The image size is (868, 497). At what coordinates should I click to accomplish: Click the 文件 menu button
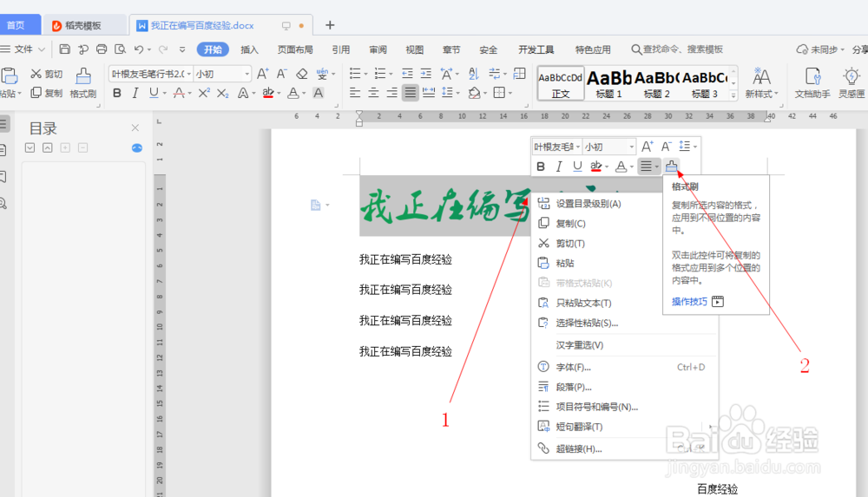23,49
